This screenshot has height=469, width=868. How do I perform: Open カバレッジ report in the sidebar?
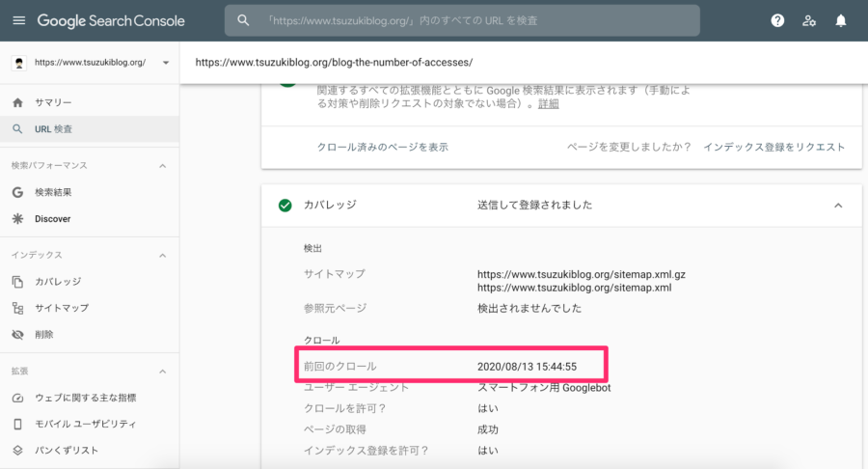pos(89,282)
